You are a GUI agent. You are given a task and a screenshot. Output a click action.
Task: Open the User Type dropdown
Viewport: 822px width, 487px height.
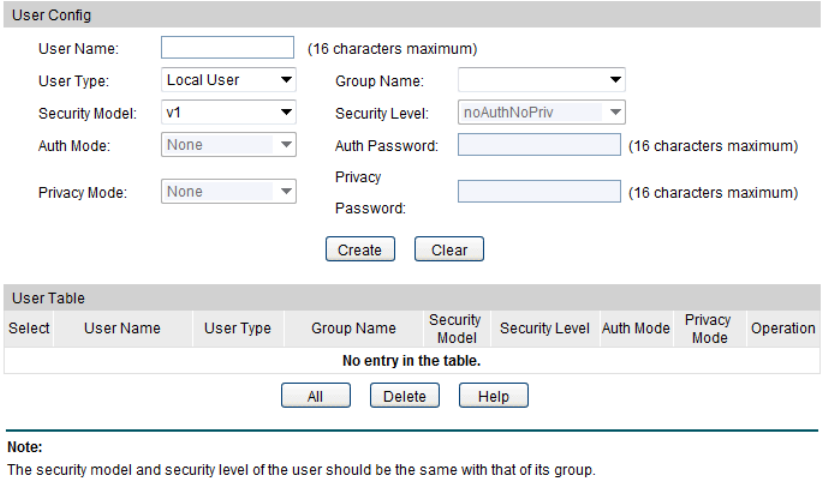[229, 80]
